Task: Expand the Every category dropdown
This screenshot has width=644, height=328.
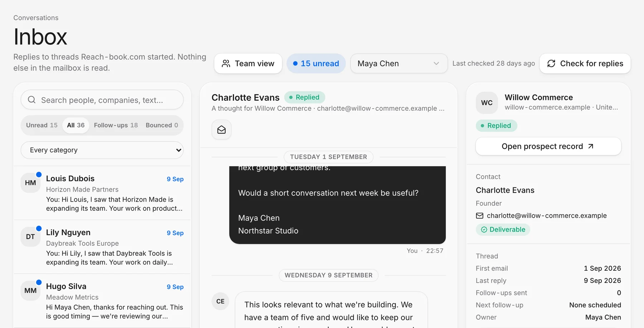Action: tap(102, 150)
